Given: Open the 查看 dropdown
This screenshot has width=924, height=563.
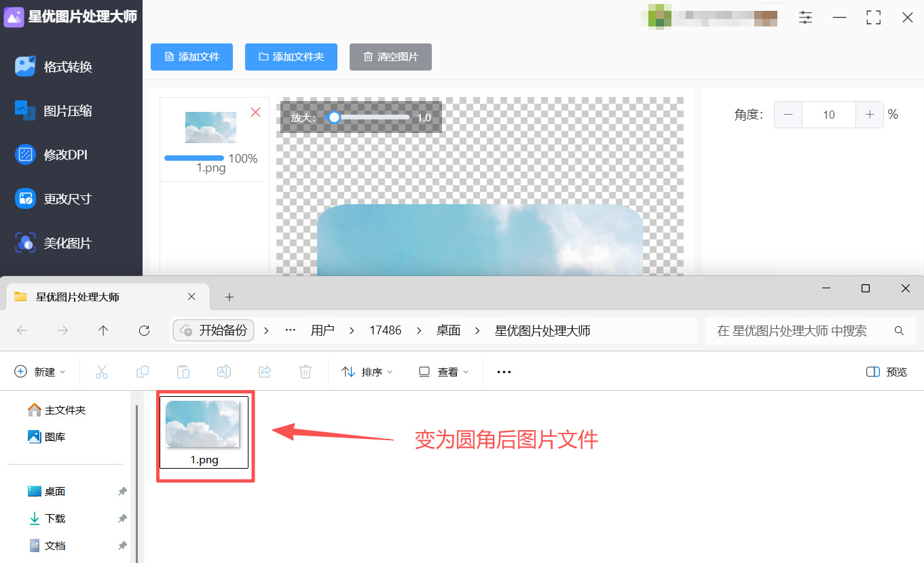Looking at the screenshot, I should click(x=443, y=372).
